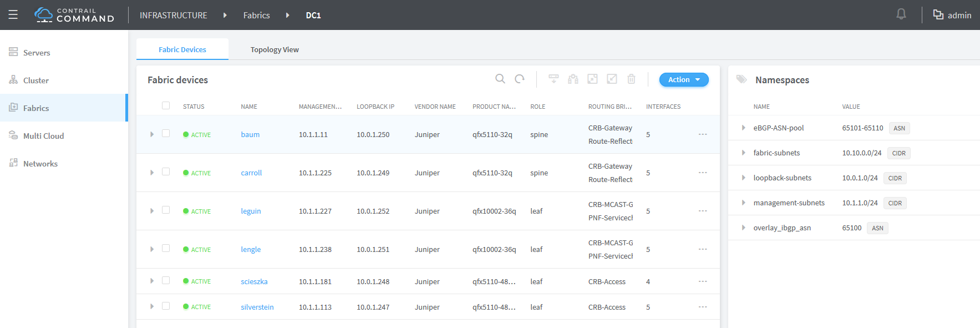Go to Networks in sidebar

point(40,164)
